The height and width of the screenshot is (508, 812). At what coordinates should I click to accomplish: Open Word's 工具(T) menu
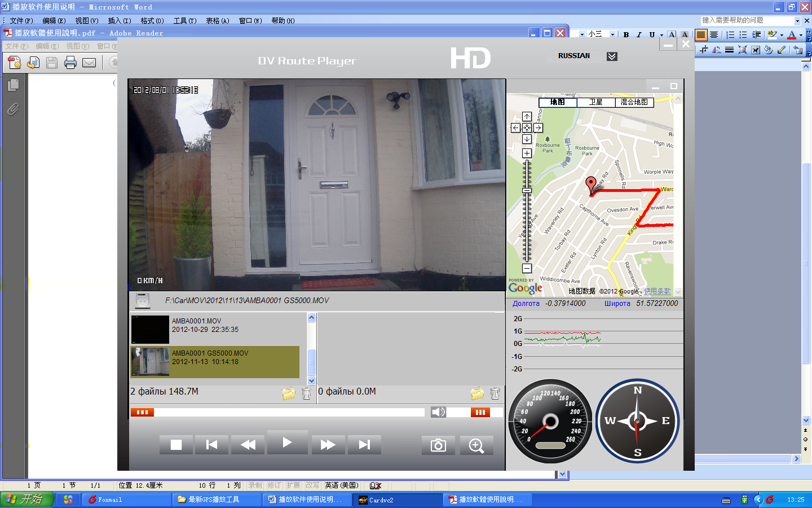tap(185, 21)
